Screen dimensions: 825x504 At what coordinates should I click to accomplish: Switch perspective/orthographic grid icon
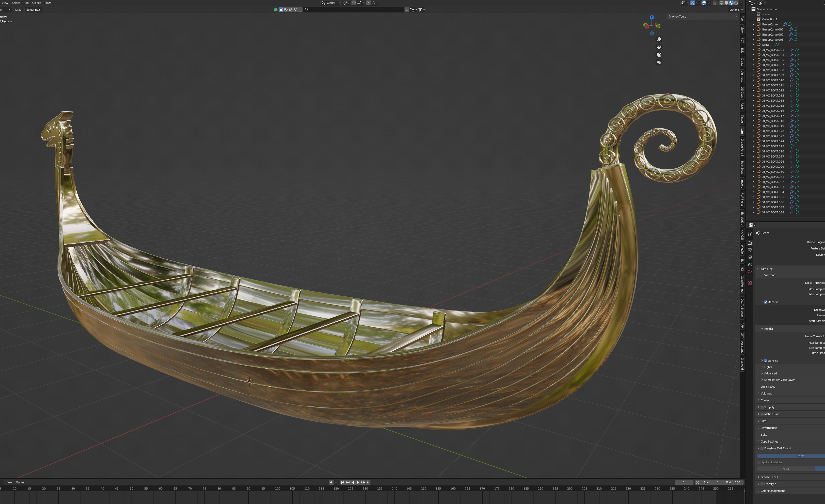point(659,62)
